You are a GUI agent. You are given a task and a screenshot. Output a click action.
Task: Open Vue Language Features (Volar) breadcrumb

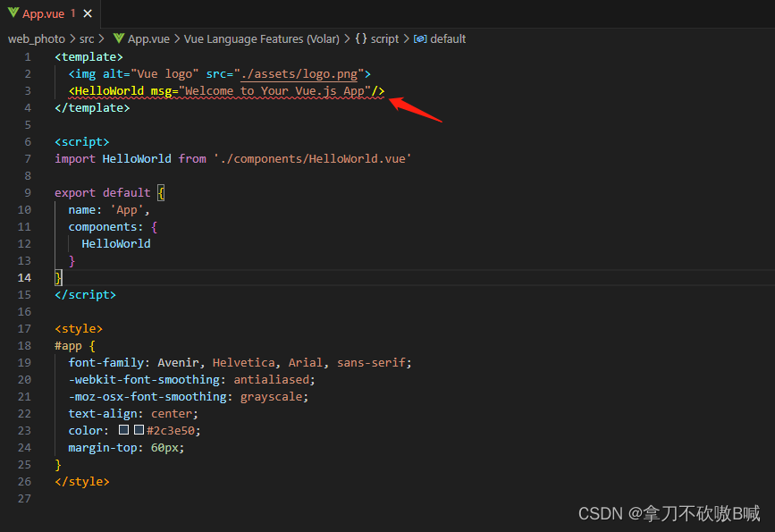pos(262,39)
